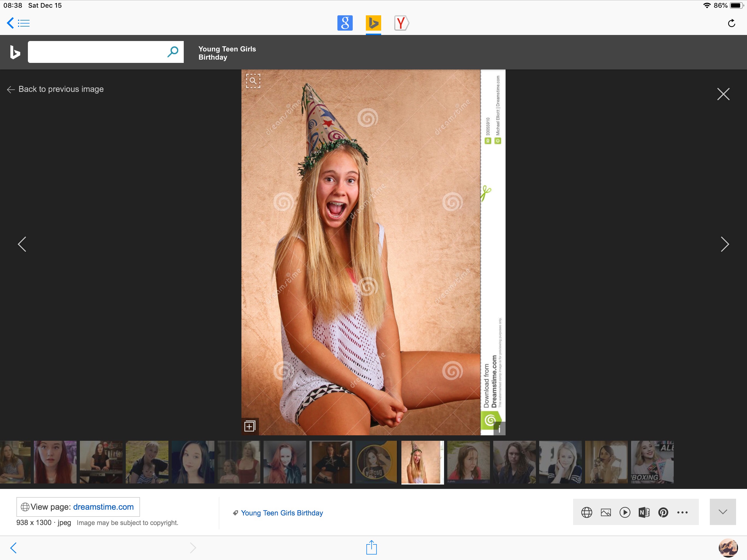Click the expand image plus icon
The width and height of the screenshot is (747, 560).
[x=250, y=426]
